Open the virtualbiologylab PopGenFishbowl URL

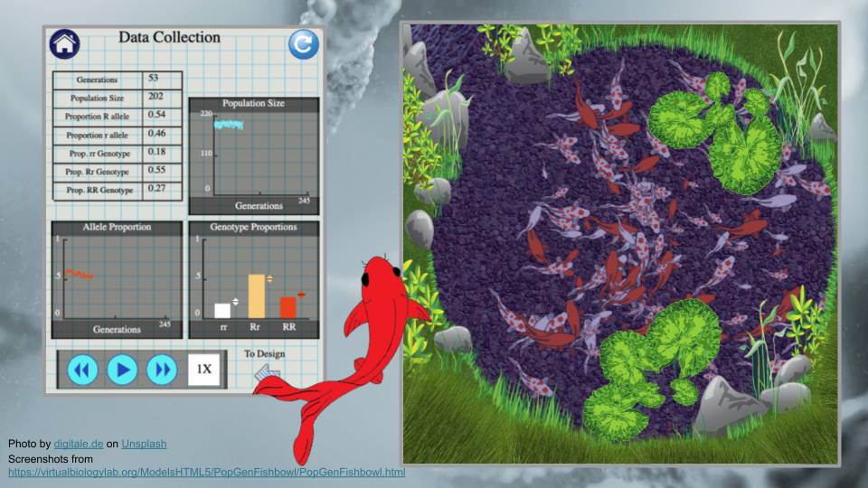(206, 473)
